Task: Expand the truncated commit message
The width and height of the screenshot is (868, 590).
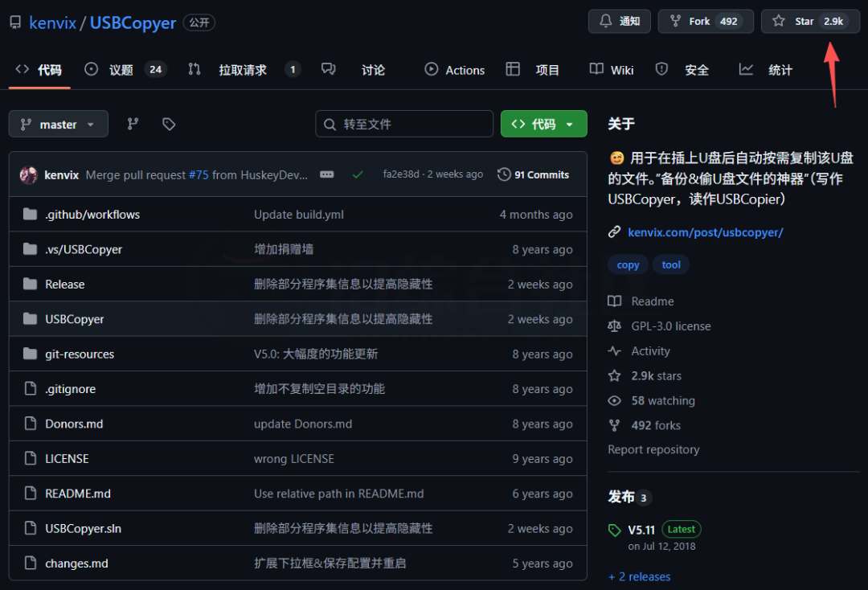Action: 326,174
